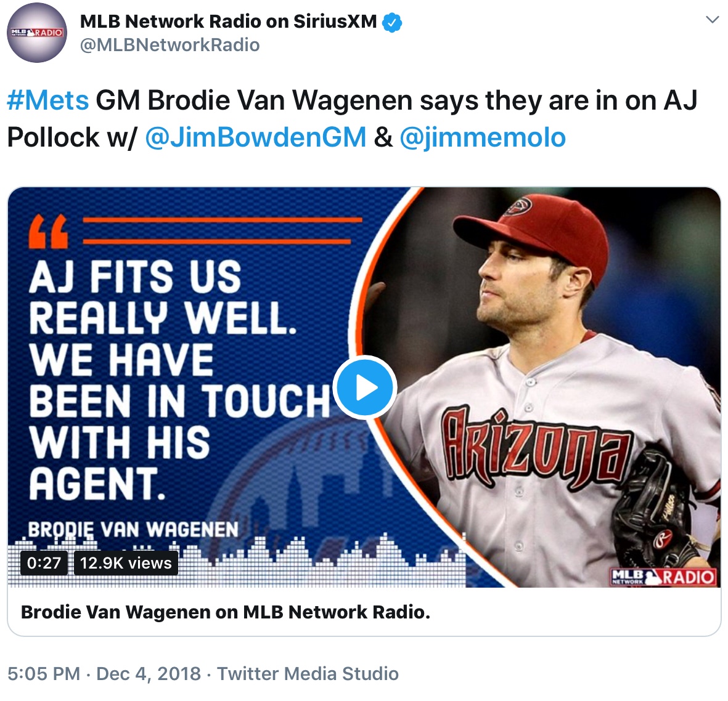This screenshot has width=728, height=701.
Task: Open the tweet timestamp 5:05 PM Dec 4, 2018
Action: pos(104,674)
